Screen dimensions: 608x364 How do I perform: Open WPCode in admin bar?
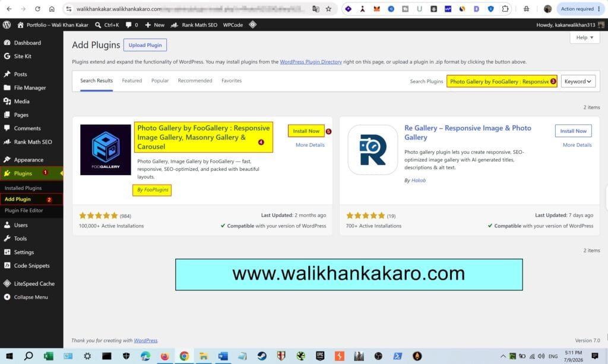click(233, 25)
